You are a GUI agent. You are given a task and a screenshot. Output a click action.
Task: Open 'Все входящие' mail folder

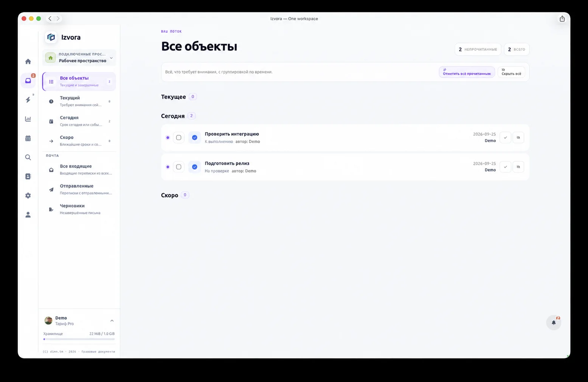tap(79, 170)
